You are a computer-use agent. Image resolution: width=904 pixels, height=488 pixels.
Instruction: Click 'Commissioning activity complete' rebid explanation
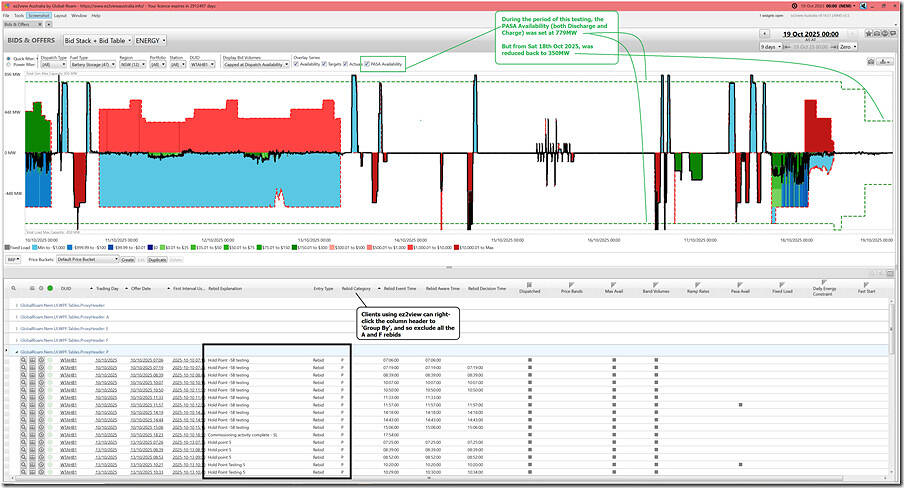tap(242, 435)
